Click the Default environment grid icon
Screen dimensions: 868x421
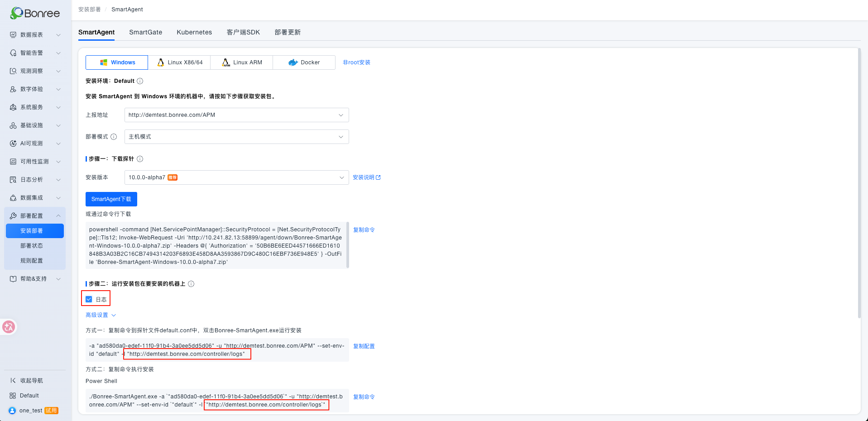click(x=13, y=396)
